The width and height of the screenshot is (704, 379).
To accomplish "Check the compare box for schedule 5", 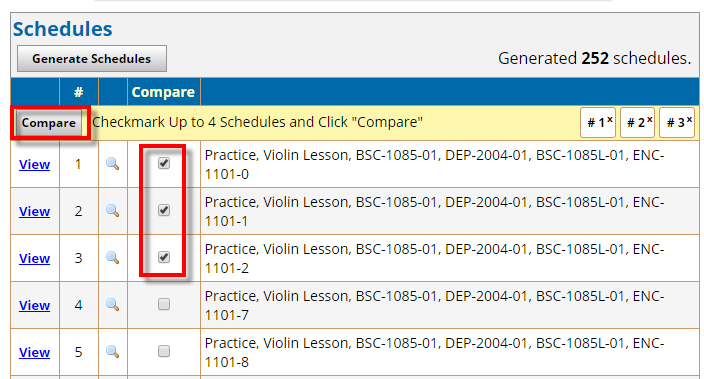I will coord(164,351).
